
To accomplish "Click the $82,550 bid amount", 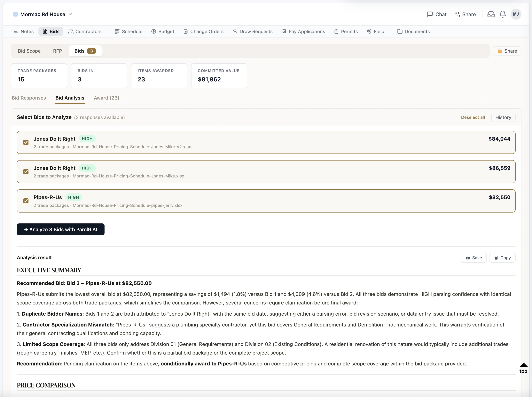I will pyautogui.click(x=500, y=197).
